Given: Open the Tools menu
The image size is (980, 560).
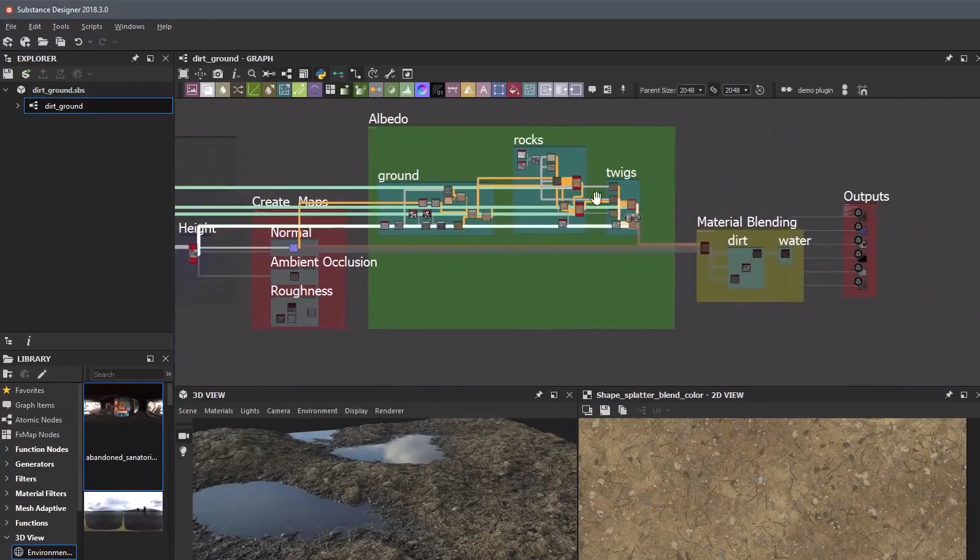Looking at the screenshot, I should click(x=61, y=26).
